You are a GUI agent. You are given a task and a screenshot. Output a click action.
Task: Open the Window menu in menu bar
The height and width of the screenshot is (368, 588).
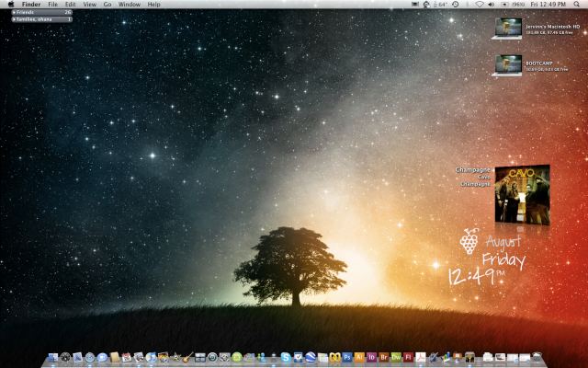click(130, 5)
